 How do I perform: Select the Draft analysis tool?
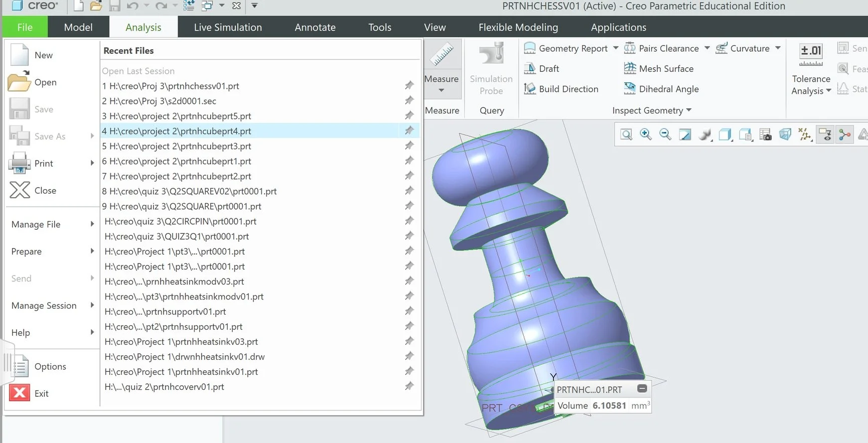coord(541,69)
